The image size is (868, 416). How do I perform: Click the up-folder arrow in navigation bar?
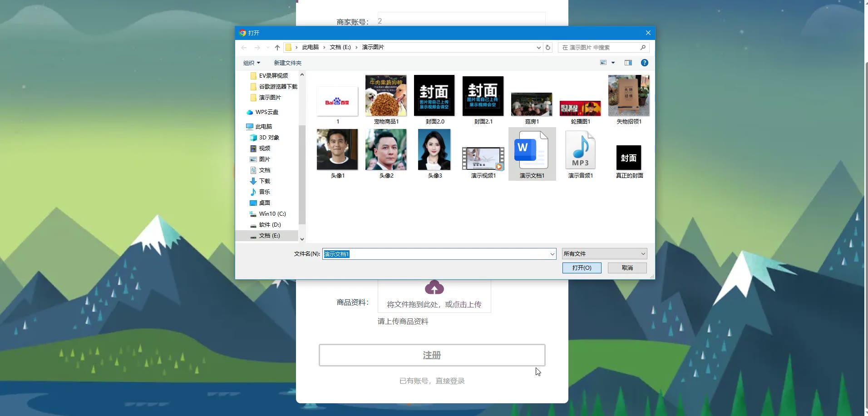(277, 48)
